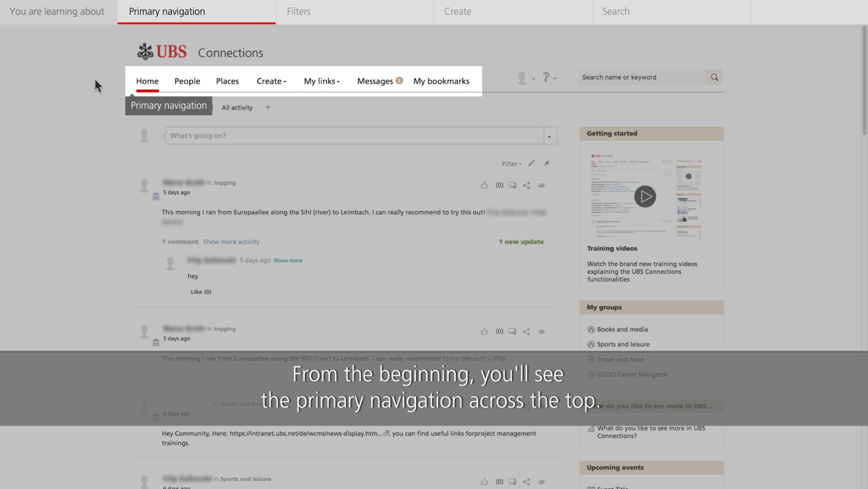
Task: Click the UBS logo
Action: pos(161,52)
